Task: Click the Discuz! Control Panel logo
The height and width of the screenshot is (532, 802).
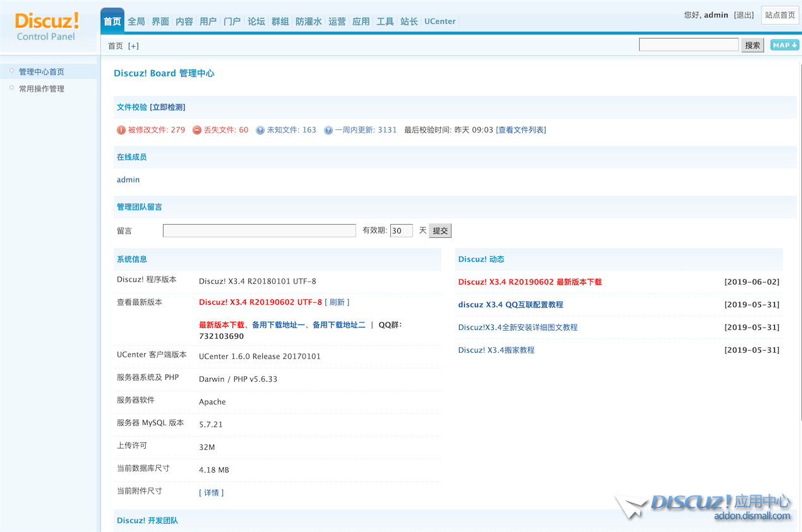Action: coord(47,27)
